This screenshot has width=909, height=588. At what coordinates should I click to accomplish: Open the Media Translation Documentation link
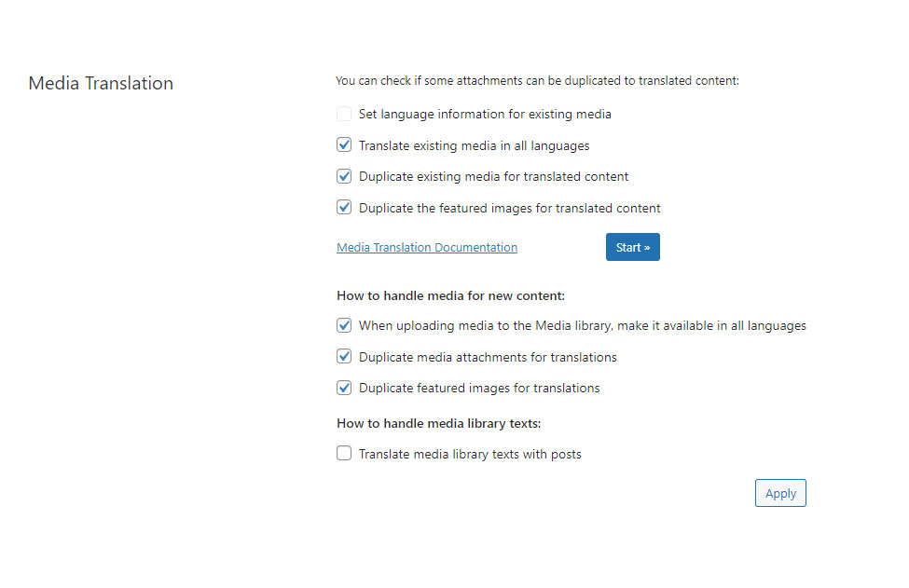point(427,247)
